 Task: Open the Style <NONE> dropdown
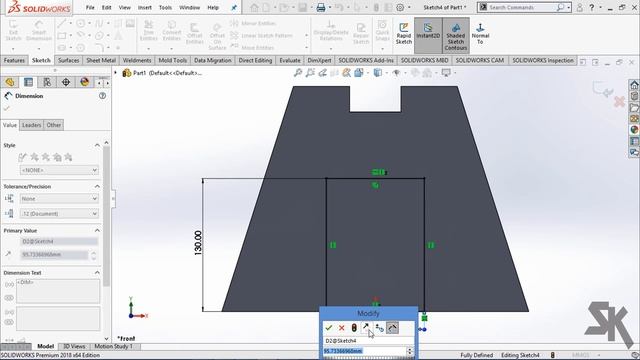tap(59, 170)
